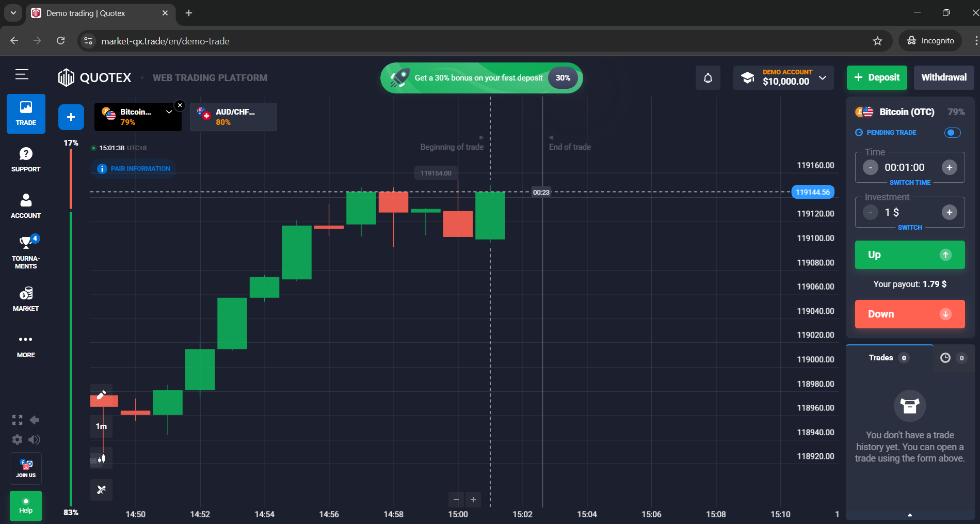Add a new asset tab with plus
980x524 pixels.
coord(71,117)
